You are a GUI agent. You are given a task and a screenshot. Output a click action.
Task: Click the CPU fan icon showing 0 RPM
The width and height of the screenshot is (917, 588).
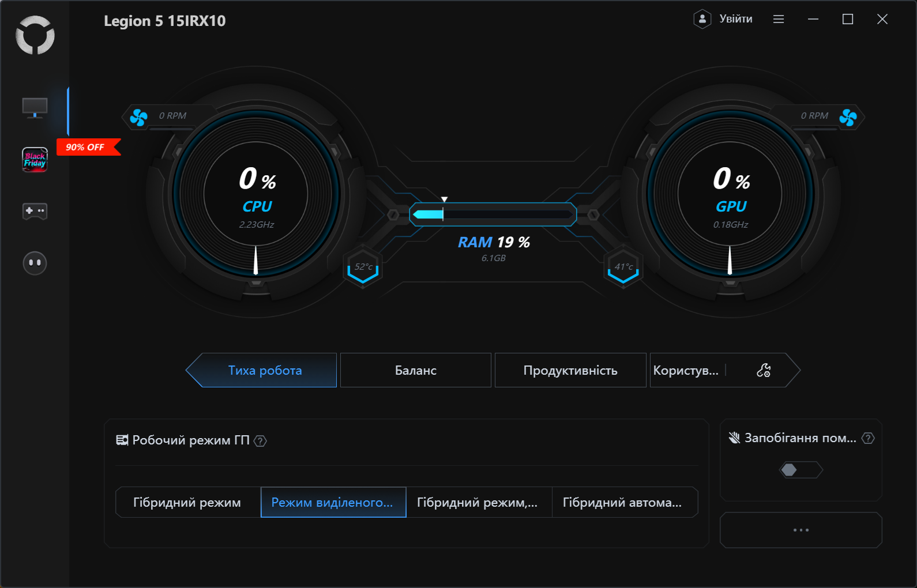point(138,117)
